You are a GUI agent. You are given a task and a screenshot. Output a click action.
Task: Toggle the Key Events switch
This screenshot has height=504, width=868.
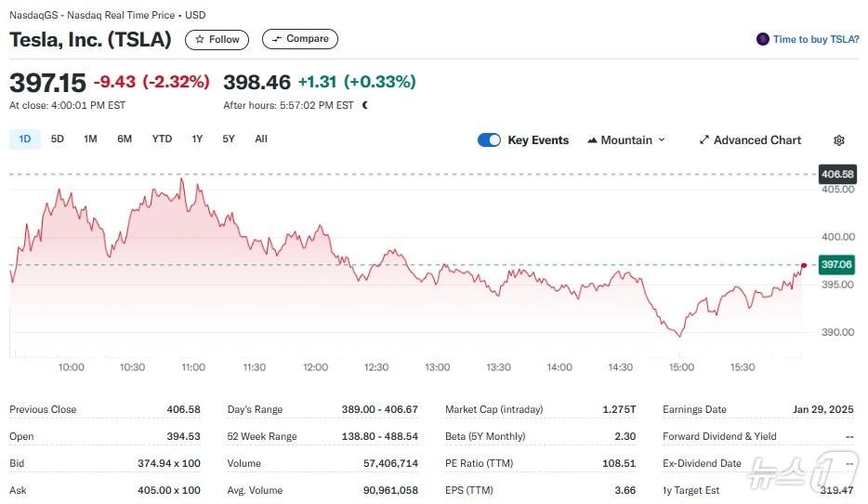pyautogui.click(x=489, y=140)
